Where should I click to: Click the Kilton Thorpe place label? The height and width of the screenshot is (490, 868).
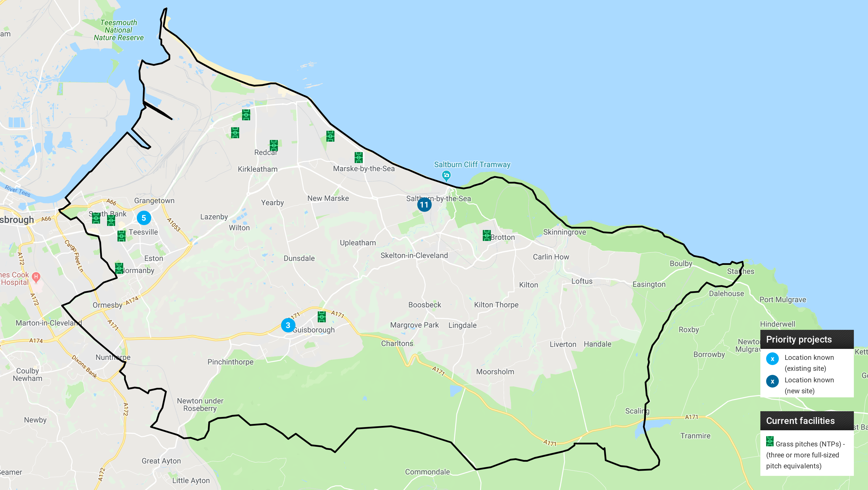pyautogui.click(x=496, y=305)
